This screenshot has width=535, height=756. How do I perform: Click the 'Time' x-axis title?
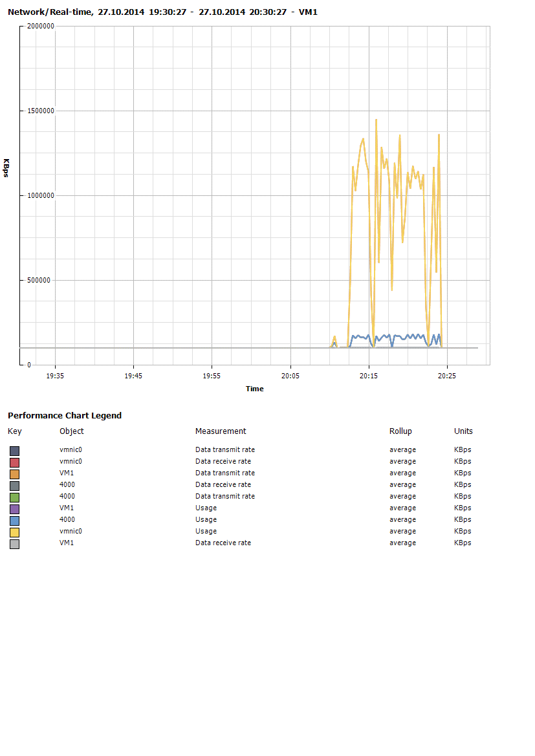click(x=255, y=389)
